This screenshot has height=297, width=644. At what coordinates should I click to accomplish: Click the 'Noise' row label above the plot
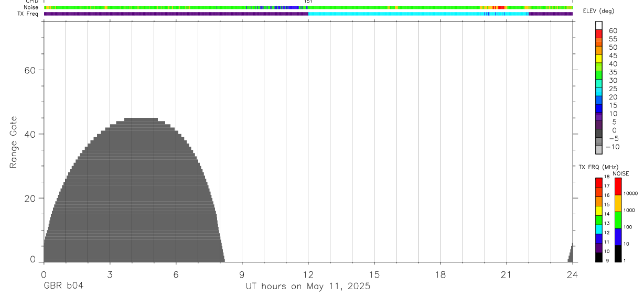point(31,7)
